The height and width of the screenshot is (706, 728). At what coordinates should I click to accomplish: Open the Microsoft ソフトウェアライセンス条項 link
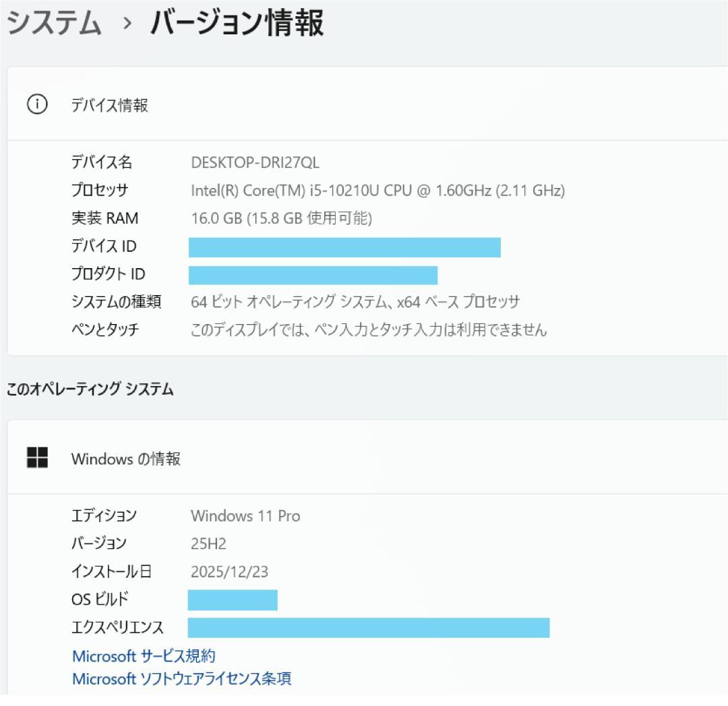click(x=182, y=679)
